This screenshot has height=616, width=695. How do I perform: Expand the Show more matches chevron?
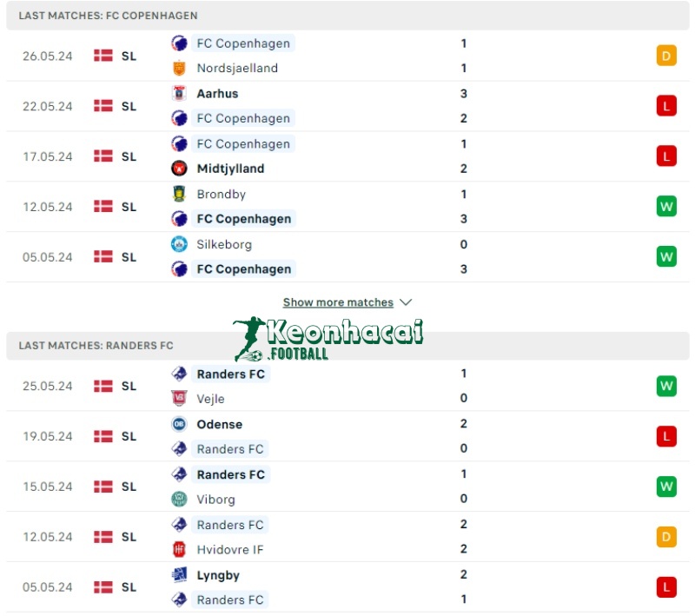tap(406, 302)
